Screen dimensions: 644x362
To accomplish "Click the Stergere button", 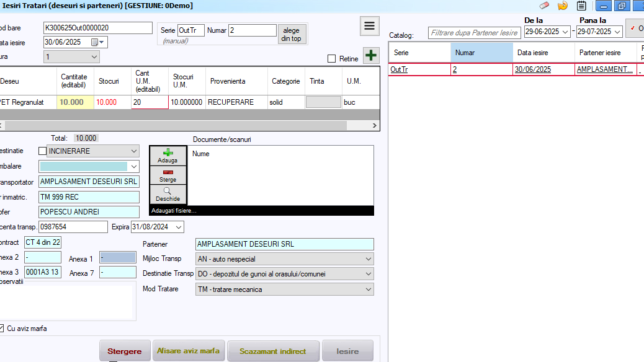I will coord(125,351).
